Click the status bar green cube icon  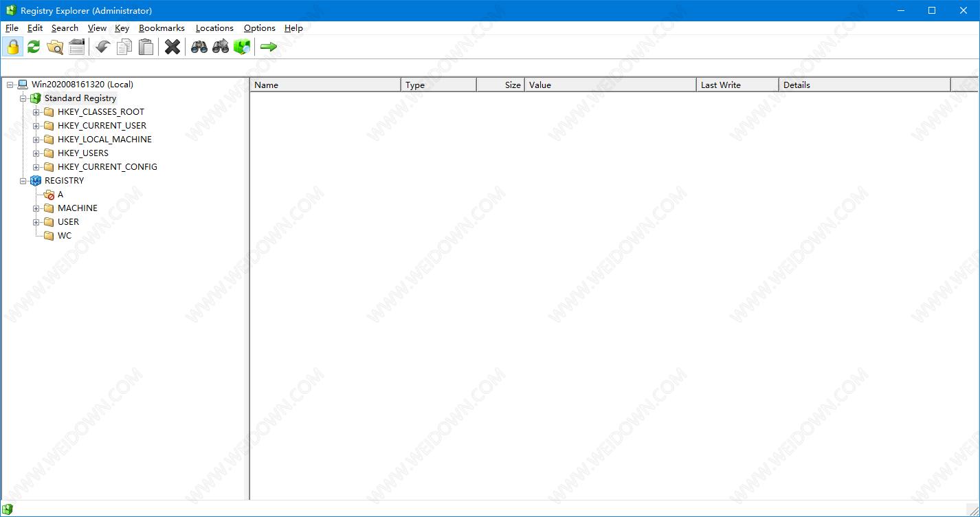pyautogui.click(x=8, y=509)
